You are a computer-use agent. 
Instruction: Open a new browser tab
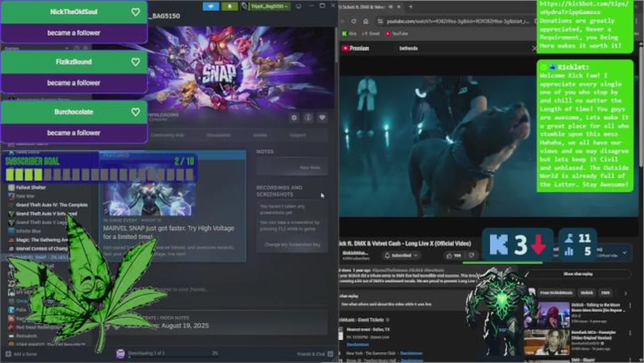[x=411, y=7]
